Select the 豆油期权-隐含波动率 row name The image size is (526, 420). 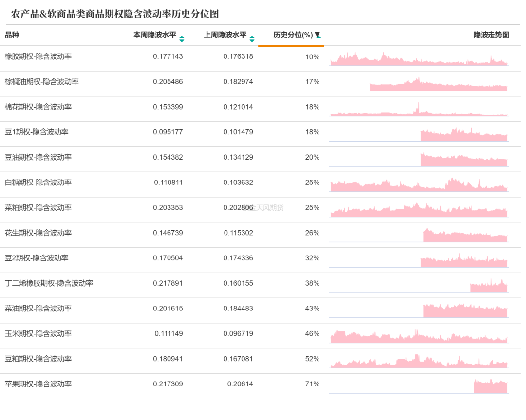[x=38, y=157]
